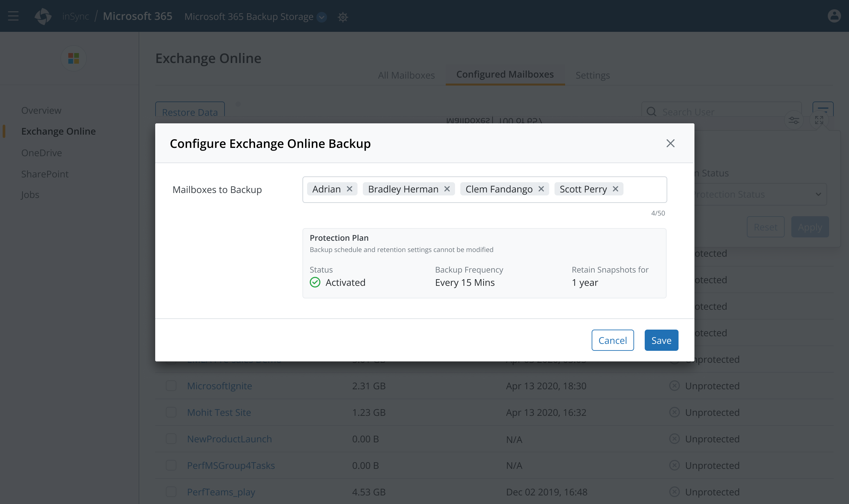Image resolution: width=849 pixels, height=504 pixels.
Task: Click the Microsoft 365 Backup Storage settings gear icon
Action: click(342, 16)
